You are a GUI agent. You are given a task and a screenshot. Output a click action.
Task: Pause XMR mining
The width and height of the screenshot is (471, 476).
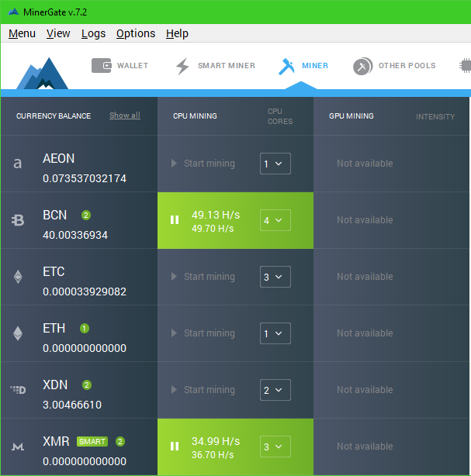tap(175, 447)
